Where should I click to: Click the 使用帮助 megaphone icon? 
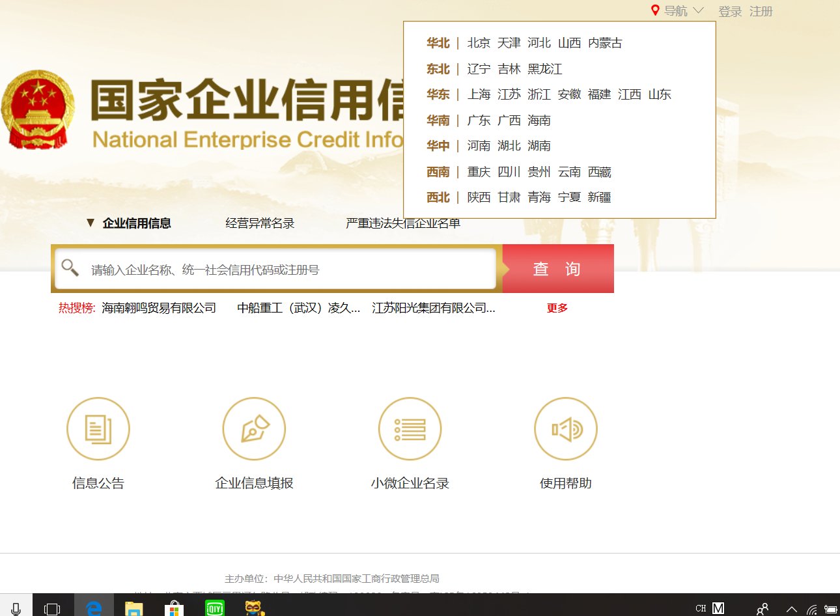click(565, 428)
